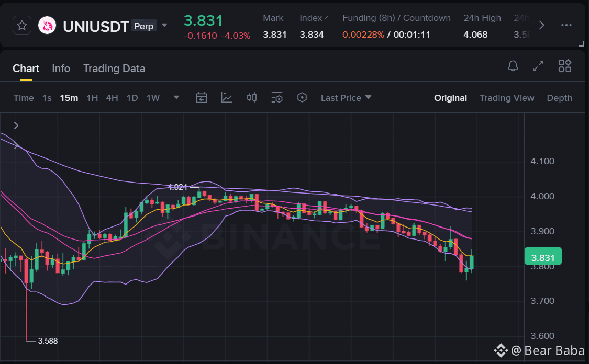This screenshot has width=589, height=364.
Task: Open the chart display settings icon
Action: point(277,98)
